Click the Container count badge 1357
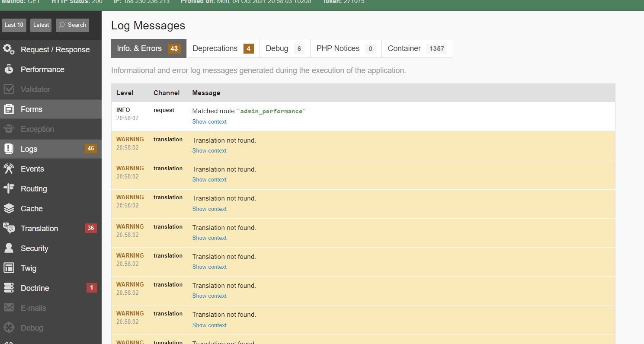 click(437, 49)
